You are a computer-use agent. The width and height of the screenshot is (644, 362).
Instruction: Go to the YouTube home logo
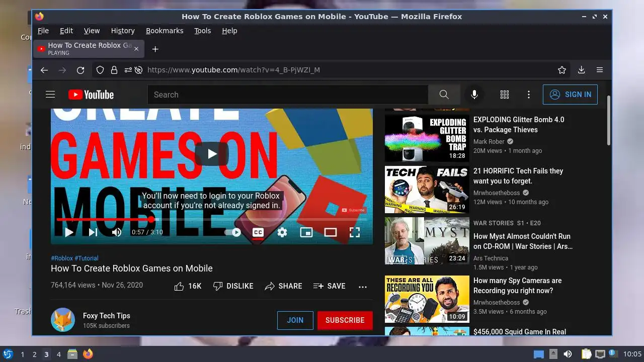(x=91, y=95)
